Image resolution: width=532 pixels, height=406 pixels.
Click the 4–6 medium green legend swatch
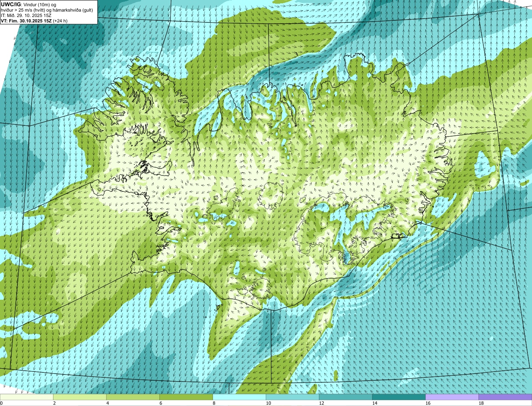pyautogui.click(x=133, y=397)
